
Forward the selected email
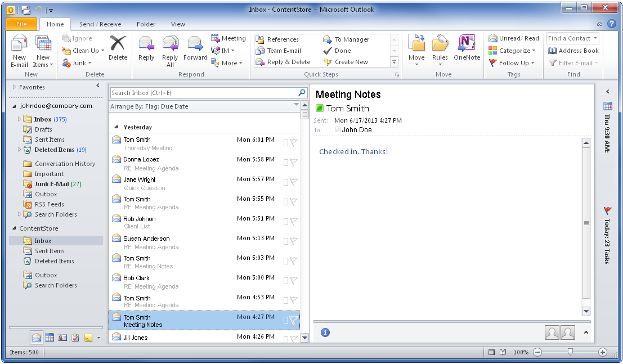click(x=195, y=48)
